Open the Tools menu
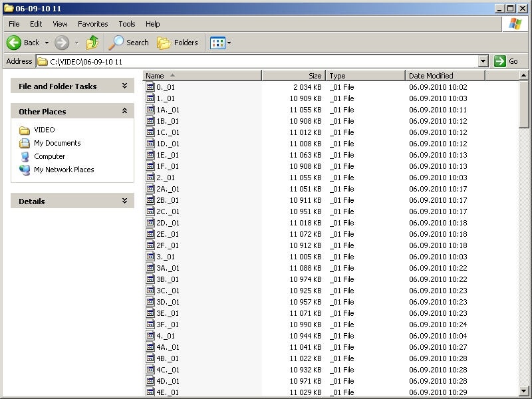 click(126, 24)
